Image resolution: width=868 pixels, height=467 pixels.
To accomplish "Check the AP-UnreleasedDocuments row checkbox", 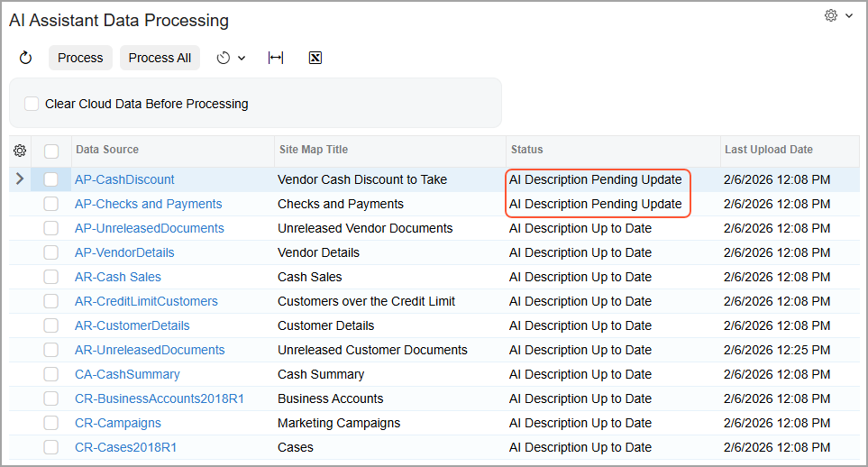I will (x=51, y=228).
